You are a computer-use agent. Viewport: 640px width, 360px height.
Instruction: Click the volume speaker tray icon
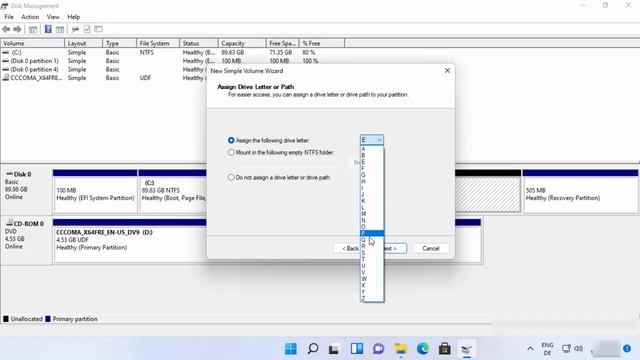coord(578,349)
